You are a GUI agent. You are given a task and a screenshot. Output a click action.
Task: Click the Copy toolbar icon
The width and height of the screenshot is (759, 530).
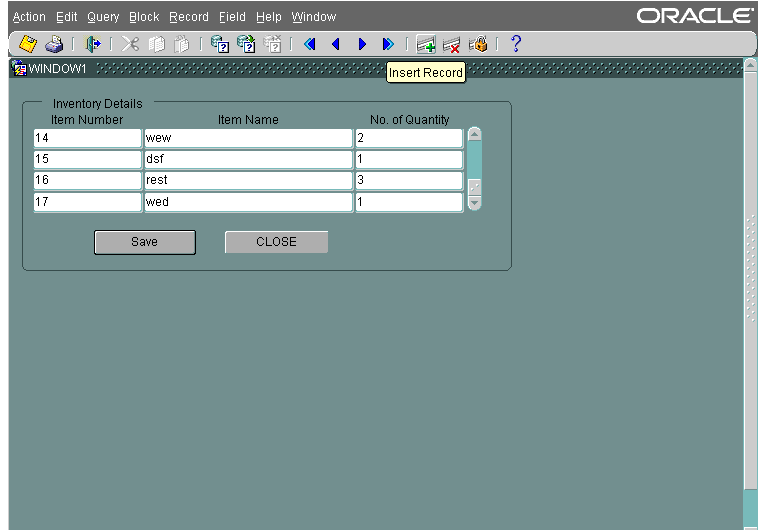click(156, 44)
